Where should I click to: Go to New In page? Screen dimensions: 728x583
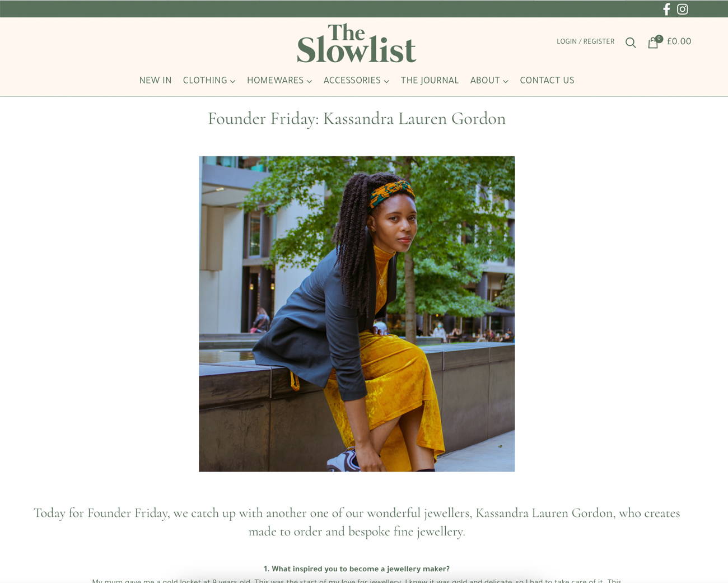click(155, 80)
